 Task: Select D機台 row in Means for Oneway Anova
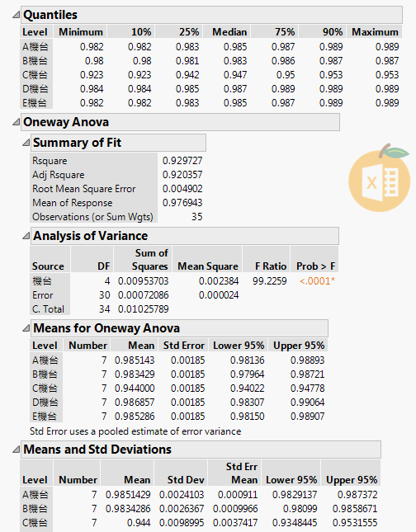(x=178, y=402)
